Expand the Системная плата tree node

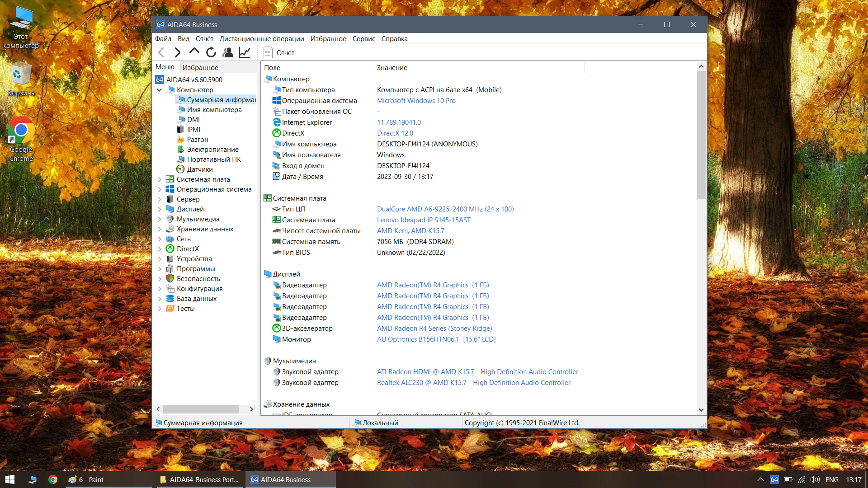[160, 179]
